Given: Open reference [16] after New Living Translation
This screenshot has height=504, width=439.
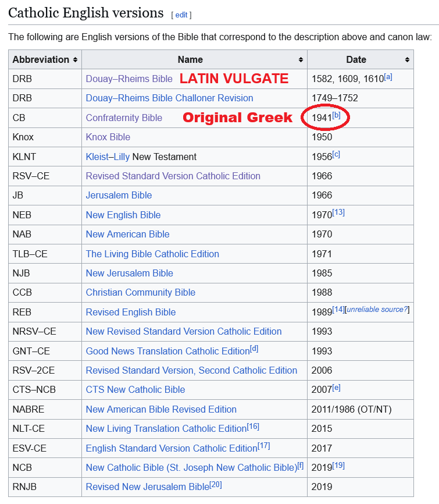Looking at the screenshot, I should (x=253, y=426).
